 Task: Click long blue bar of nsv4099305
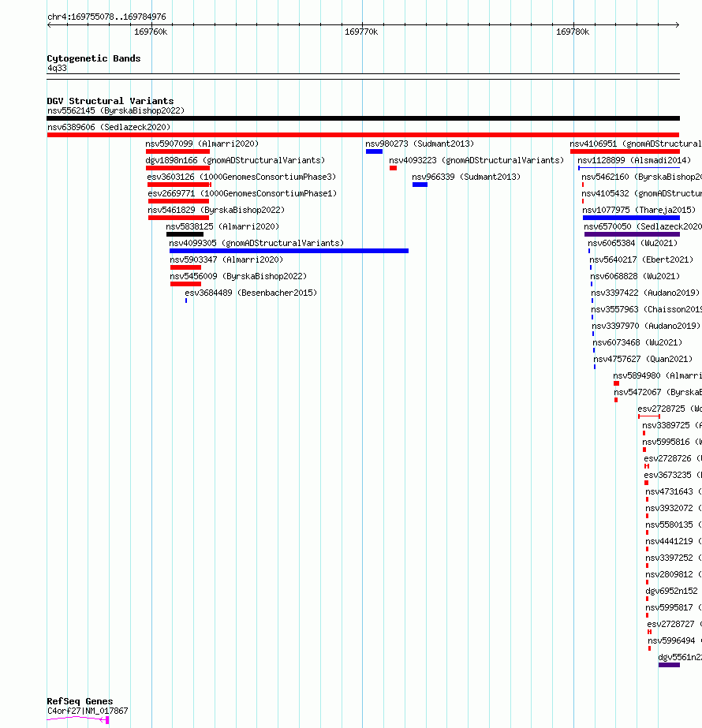click(289, 251)
